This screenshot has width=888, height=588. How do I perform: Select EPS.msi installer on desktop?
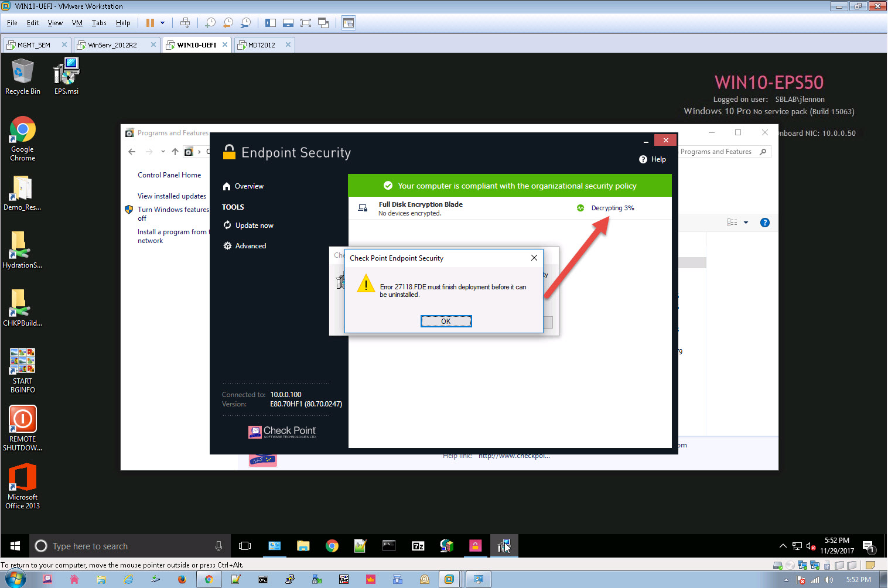click(66, 77)
